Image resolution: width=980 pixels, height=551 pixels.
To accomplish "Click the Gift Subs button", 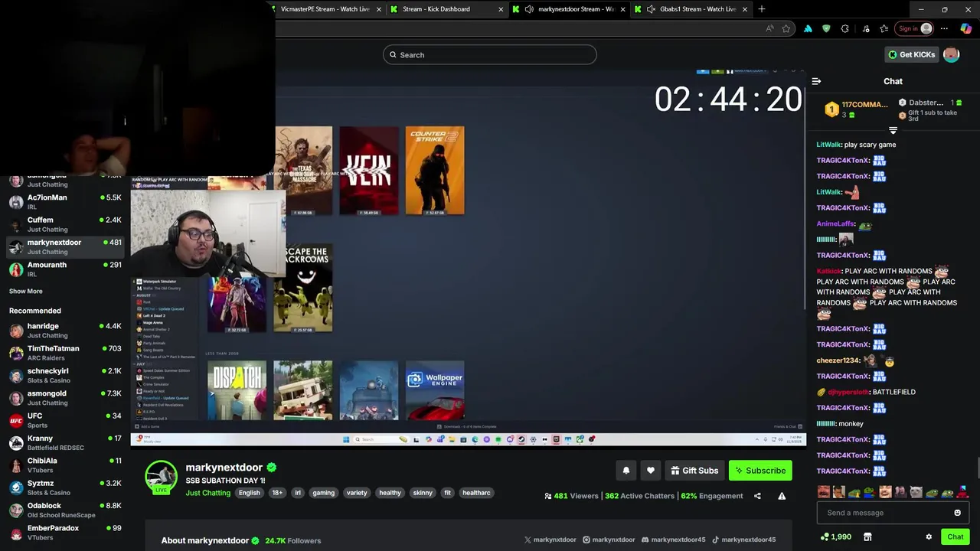I will pos(694,471).
